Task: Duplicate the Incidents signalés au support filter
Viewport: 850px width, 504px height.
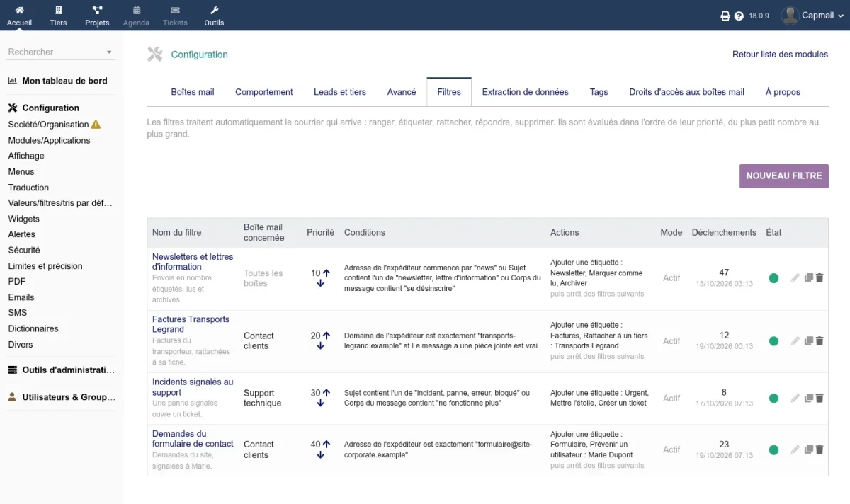Action: [x=808, y=398]
